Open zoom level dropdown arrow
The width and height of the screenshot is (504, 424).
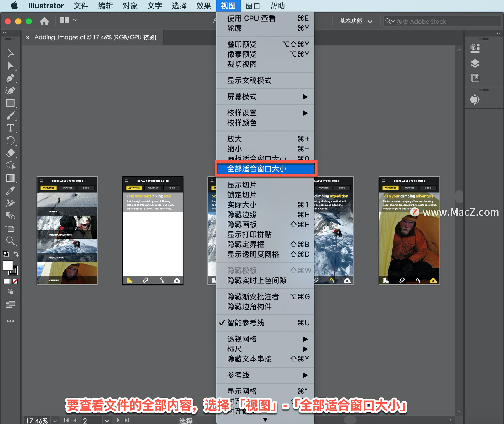[55, 421]
